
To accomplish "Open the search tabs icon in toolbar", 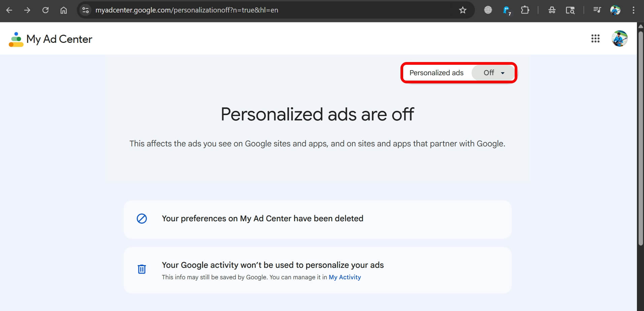I will point(570,10).
